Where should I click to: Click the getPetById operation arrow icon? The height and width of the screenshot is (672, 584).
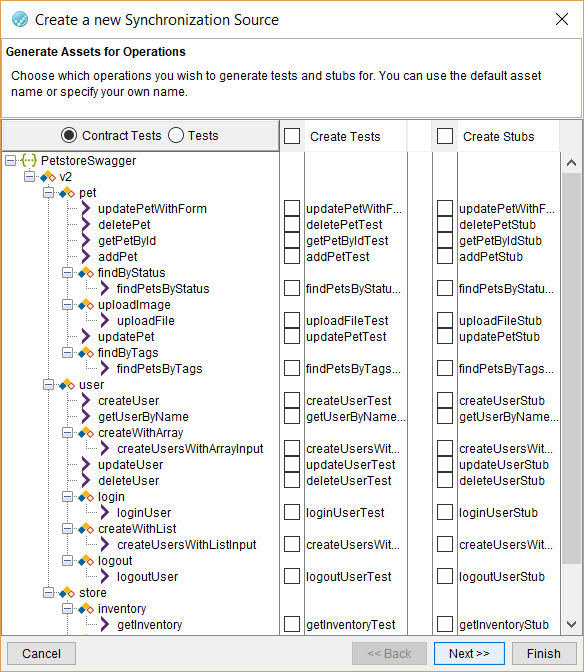86,240
